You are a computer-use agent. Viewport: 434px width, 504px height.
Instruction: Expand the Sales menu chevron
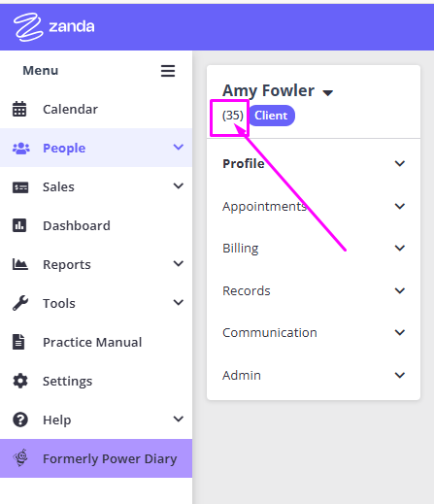tap(179, 186)
